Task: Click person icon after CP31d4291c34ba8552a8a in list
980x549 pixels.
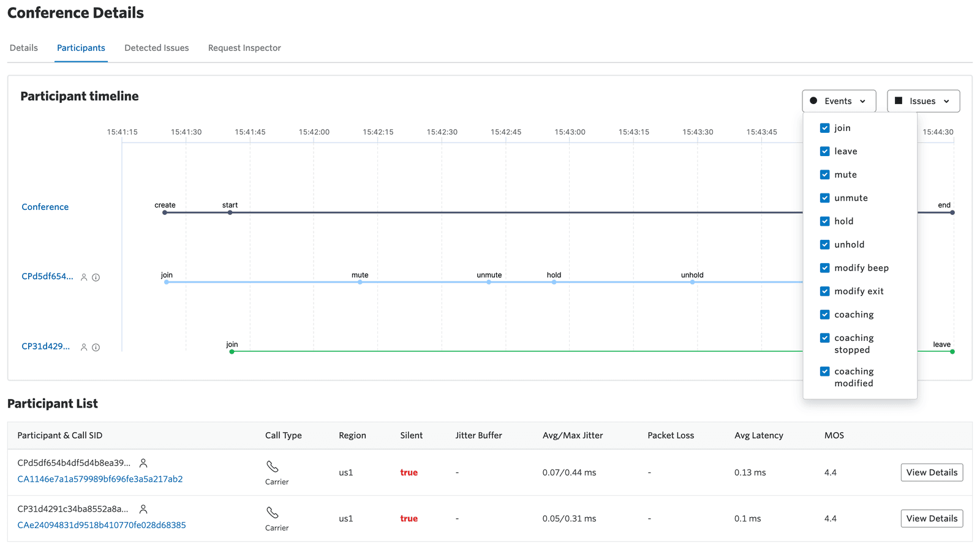Action: pos(143,509)
